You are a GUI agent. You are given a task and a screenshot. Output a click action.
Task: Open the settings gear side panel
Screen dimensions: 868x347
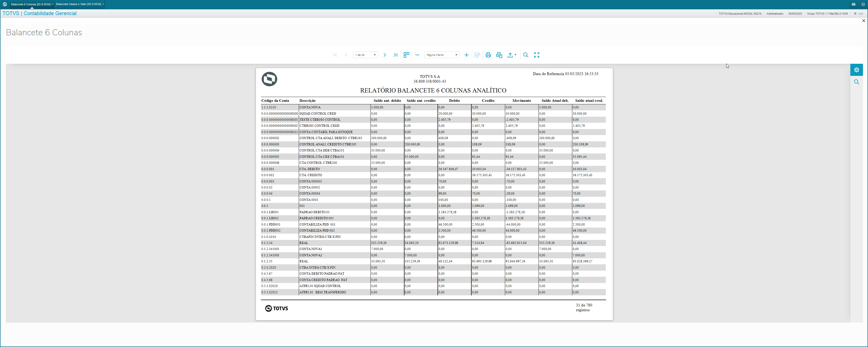(x=857, y=70)
